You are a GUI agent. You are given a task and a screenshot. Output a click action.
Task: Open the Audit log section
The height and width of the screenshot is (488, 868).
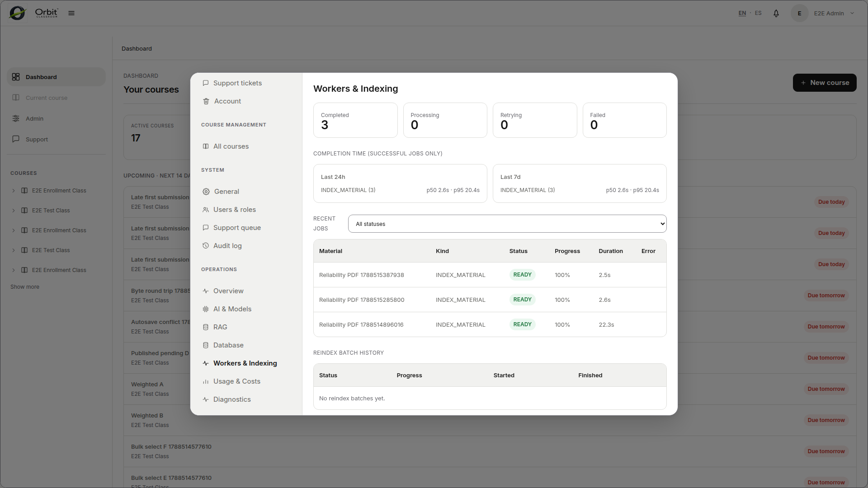point(227,246)
